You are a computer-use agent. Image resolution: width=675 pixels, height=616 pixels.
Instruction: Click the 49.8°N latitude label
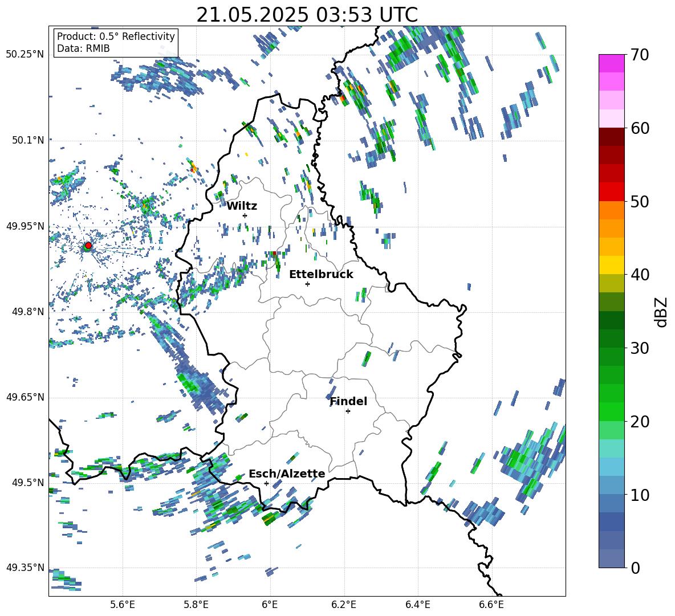click(29, 312)
